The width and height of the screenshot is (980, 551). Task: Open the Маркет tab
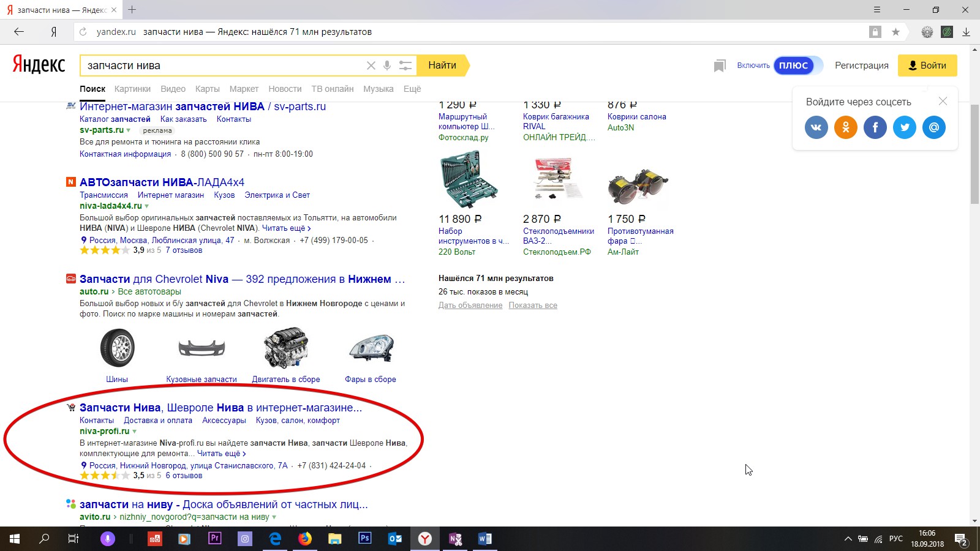[244, 89]
